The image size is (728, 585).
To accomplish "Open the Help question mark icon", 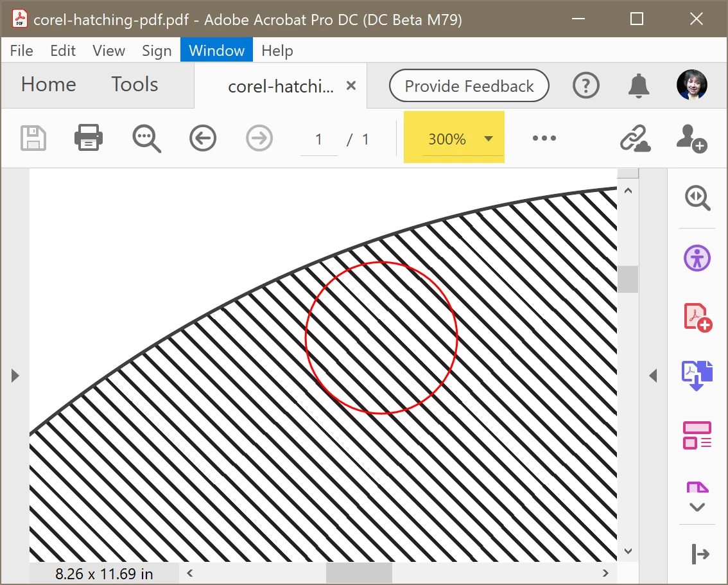I will tap(586, 85).
